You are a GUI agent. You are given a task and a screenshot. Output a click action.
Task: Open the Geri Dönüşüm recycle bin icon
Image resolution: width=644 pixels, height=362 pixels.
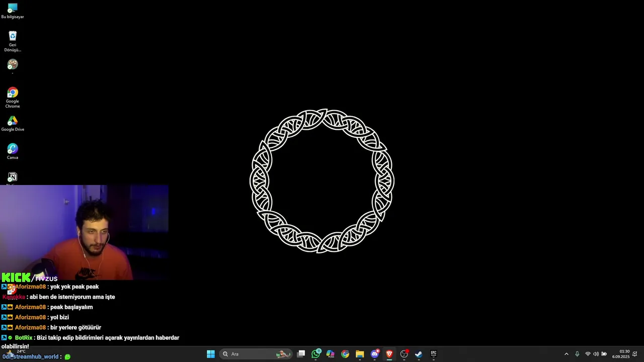(x=13, y=41)
